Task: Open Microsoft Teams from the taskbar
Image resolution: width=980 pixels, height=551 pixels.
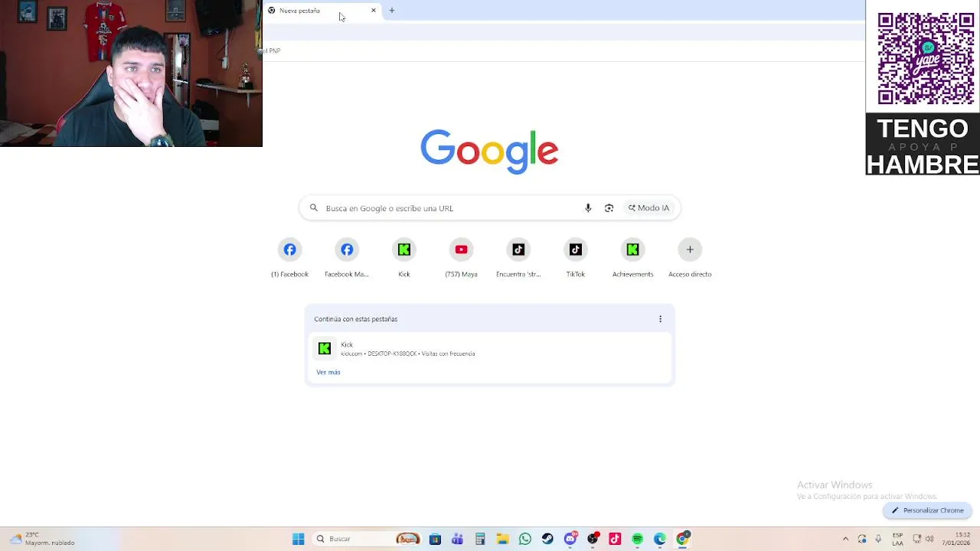Action: point(457,539)
